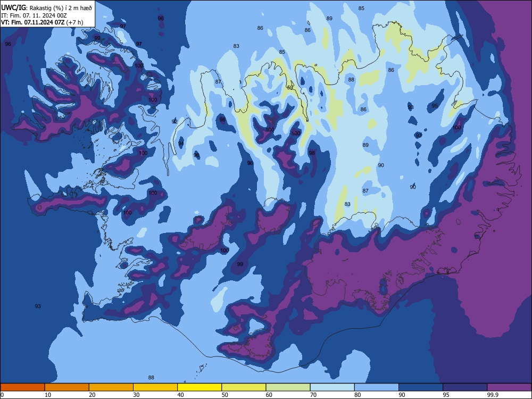532x399 pixels.
Task: Click the legend scale label '10'
Action: click(x=48, y=395)
